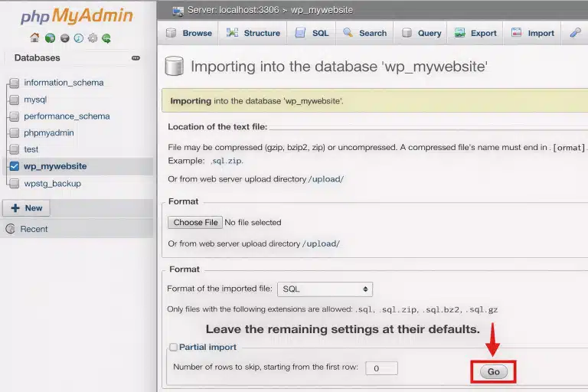Switch to the Import tab
The height and width of the screenshot is (392, 588).
tap(533, 33)
